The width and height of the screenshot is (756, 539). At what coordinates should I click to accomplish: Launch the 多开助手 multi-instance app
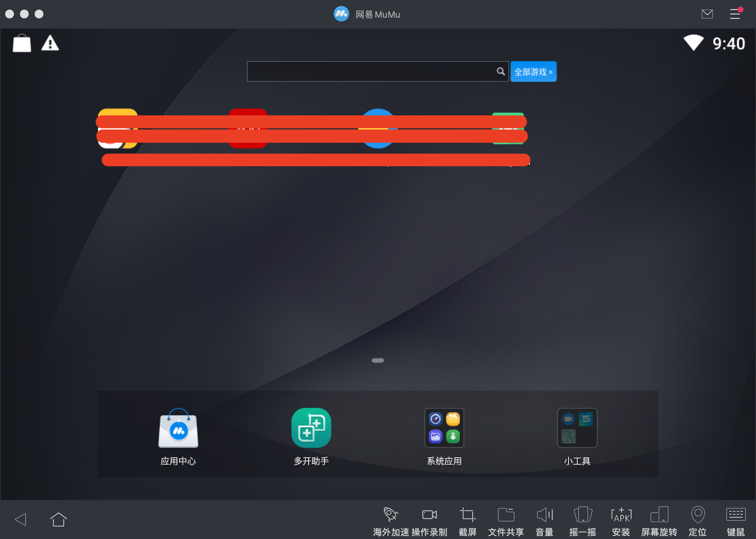pyautogui.click(x=311, y=428)
